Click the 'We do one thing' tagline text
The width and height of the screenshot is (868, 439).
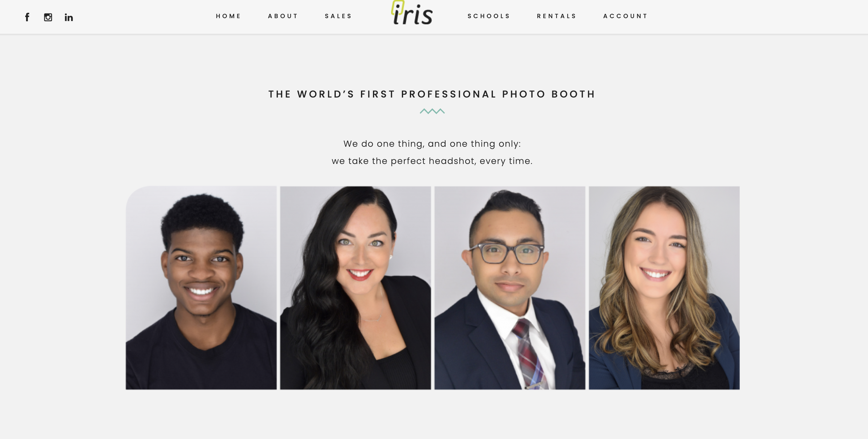[432, 144]
